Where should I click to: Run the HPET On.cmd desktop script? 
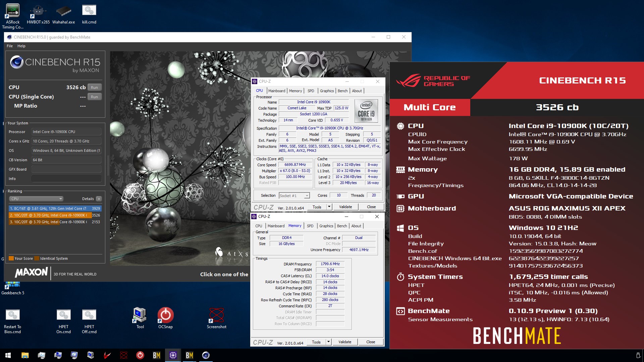click(63, 321)
